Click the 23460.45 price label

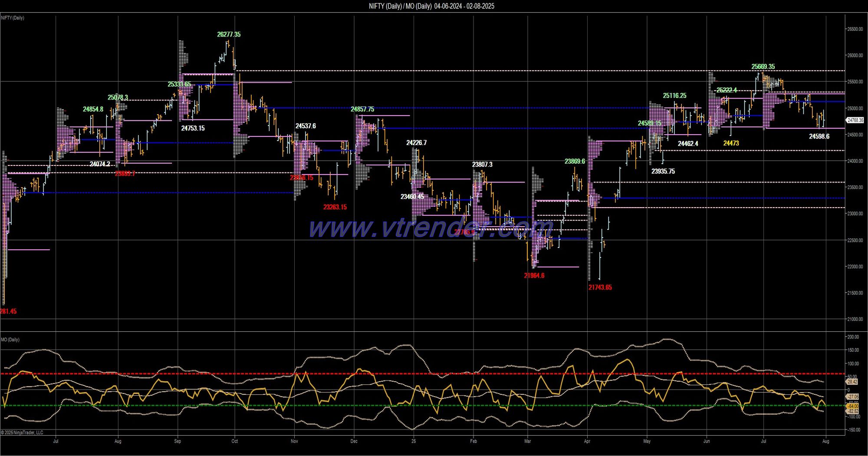pos(412,197)
